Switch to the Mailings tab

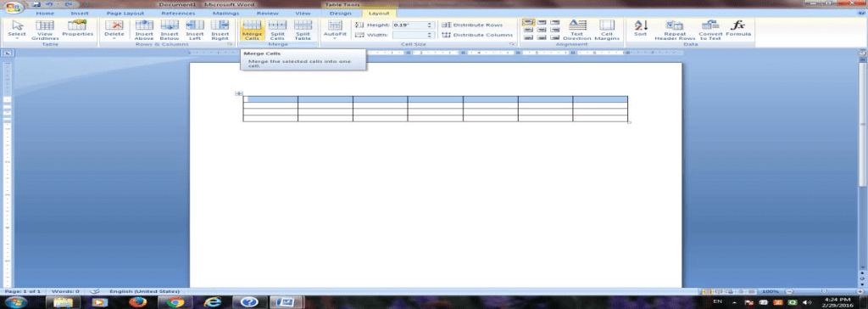coord(225,14)
